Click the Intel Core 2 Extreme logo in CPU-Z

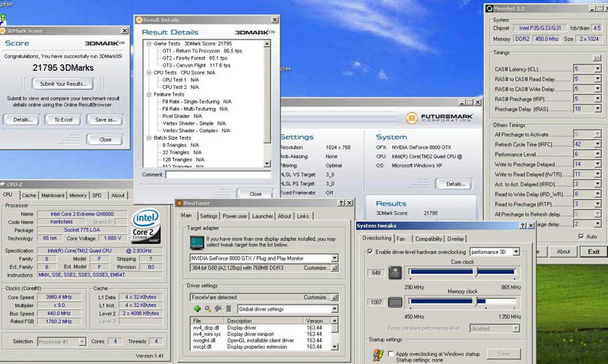pyautogui.click(x=146, y=226)
